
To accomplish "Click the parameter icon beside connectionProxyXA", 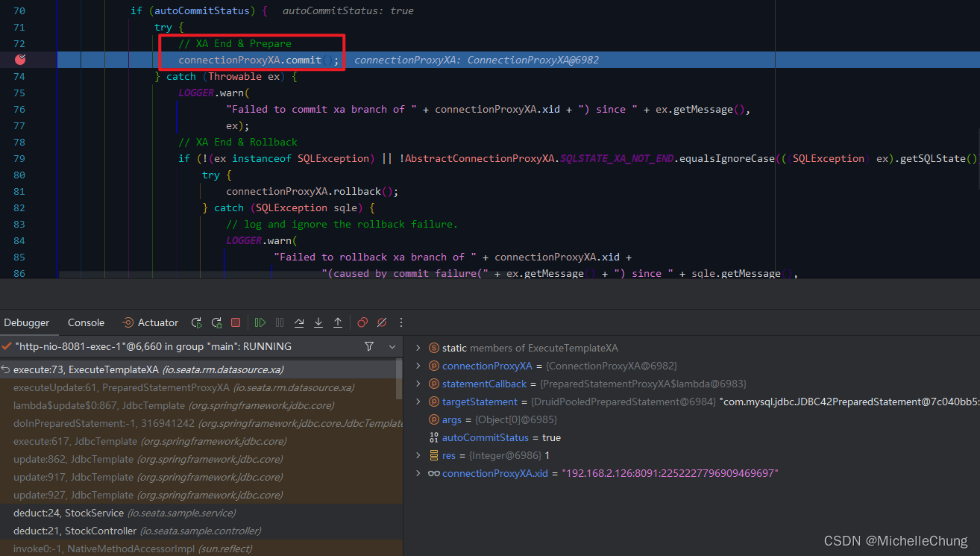I will [433, 366].
